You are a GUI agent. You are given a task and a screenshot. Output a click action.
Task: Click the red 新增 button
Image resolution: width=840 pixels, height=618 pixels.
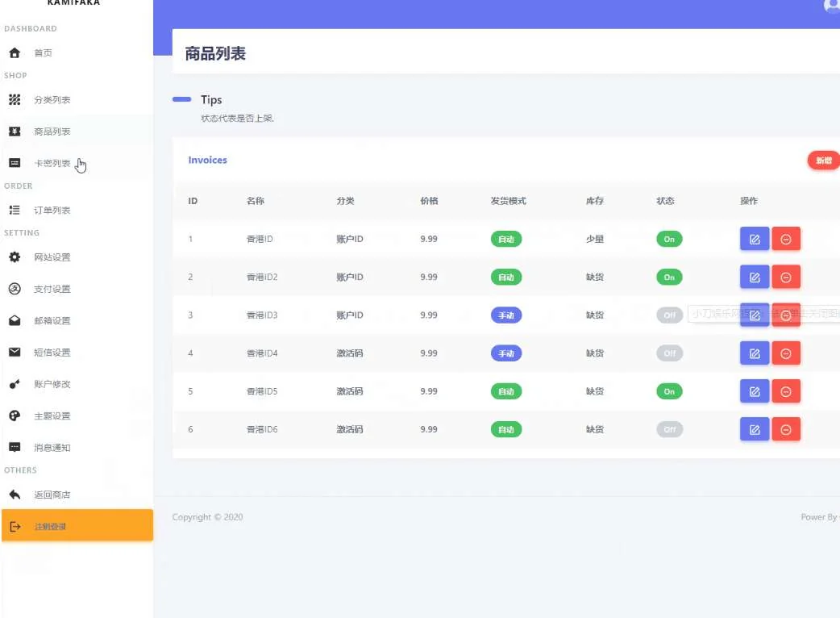[x=823, y=161]
